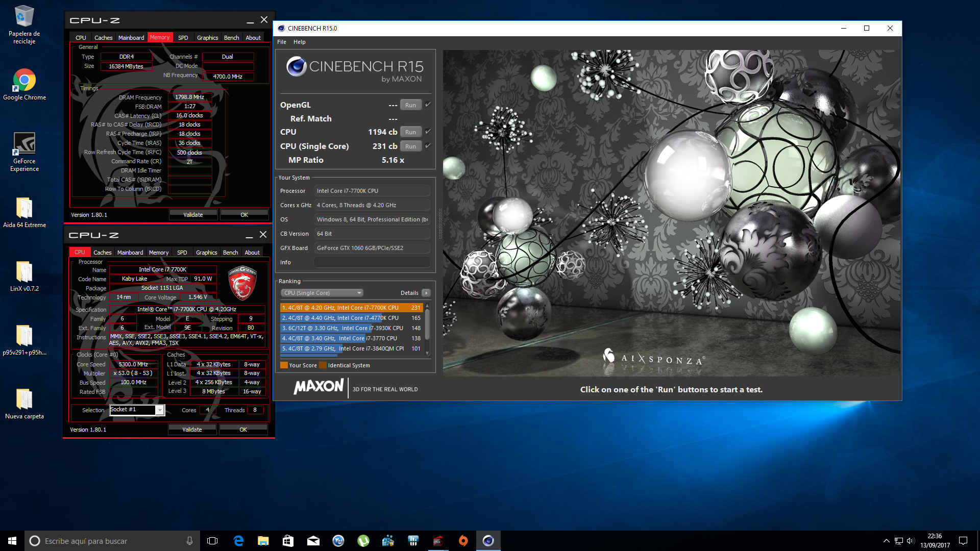Run the CPU benchmark
The image size is (980, 551).
click(x=411, y=132)
